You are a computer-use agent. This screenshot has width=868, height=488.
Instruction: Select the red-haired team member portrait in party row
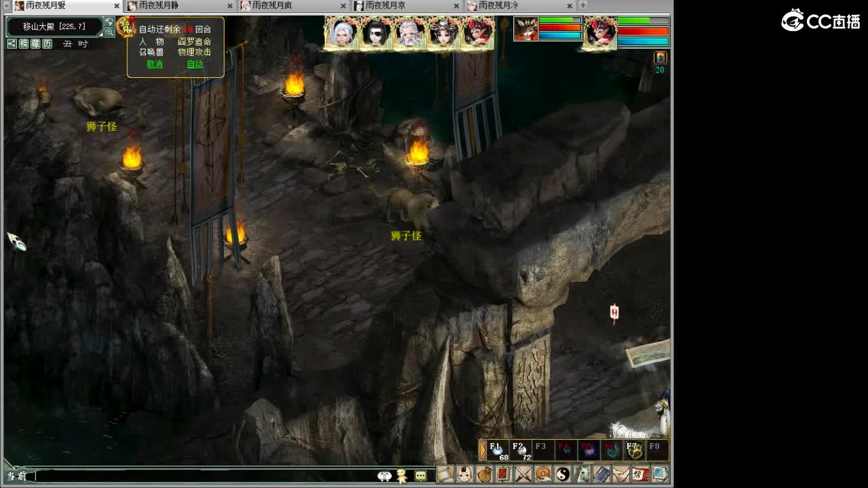tap(477, 33)
